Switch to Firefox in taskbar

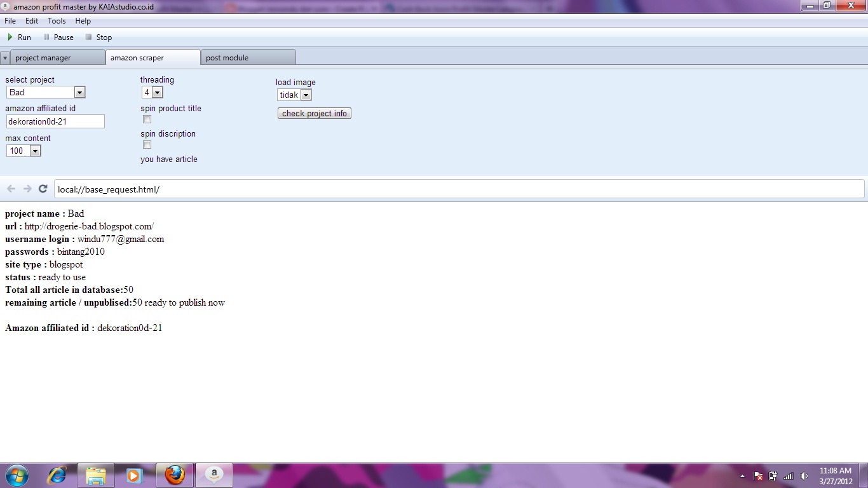point(175,475)
